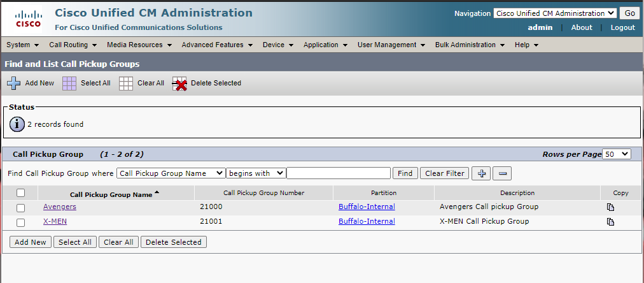Sort by Call Pickup Group Name arrow
The width and height of the screenshot is (644, 283).
(x=157, y=192)
